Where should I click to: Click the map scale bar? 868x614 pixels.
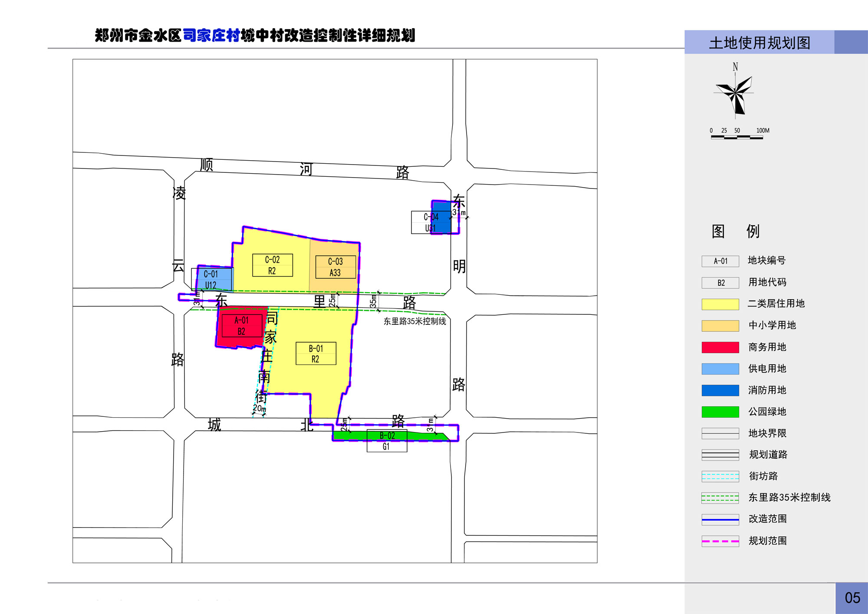[737, 137]
